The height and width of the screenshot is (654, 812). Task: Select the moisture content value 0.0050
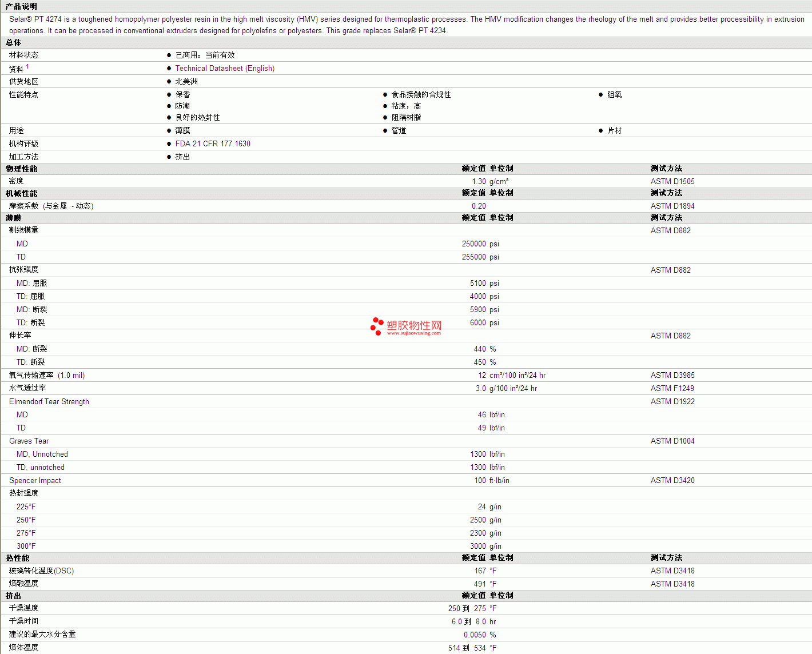pos(475,635)
